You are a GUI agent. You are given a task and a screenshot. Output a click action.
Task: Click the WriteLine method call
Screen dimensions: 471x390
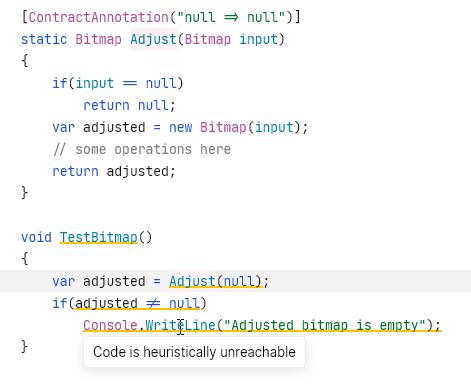point(180,325)
